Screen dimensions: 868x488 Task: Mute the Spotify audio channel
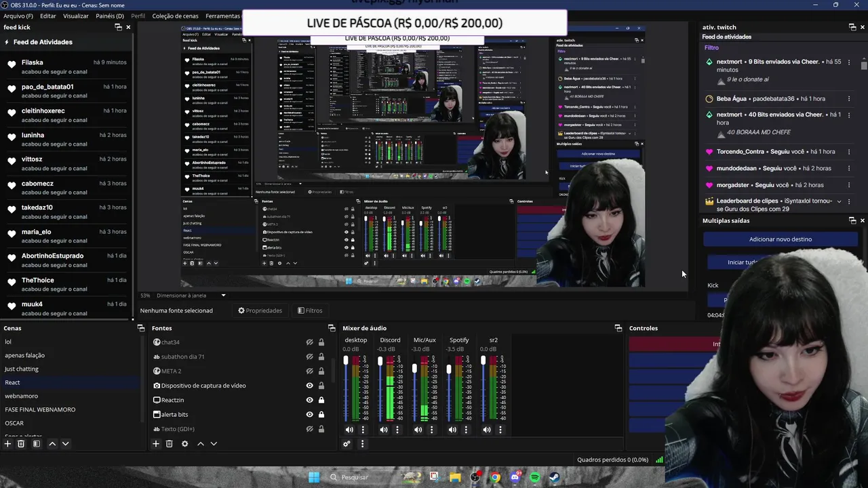point(452,430)
